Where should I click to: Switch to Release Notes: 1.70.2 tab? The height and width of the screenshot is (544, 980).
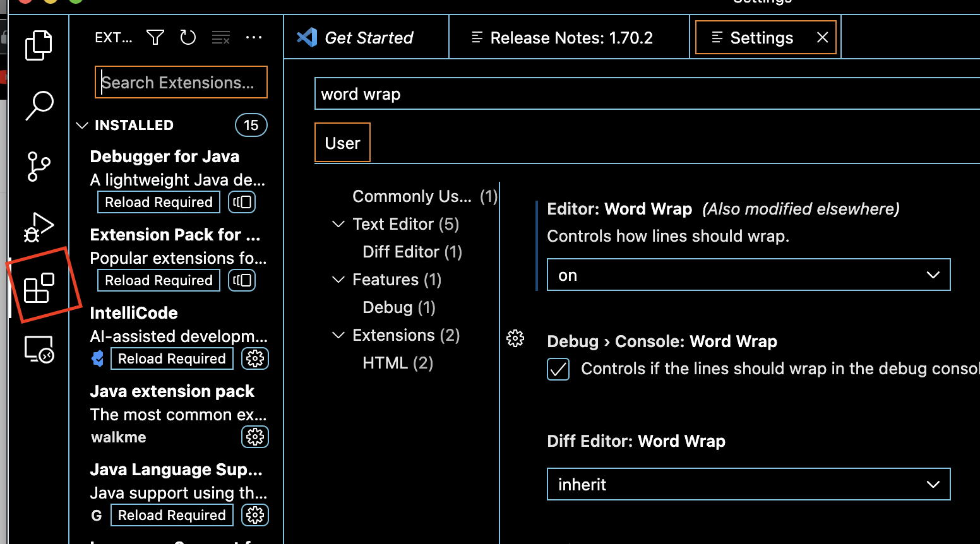tap(569, 37)
